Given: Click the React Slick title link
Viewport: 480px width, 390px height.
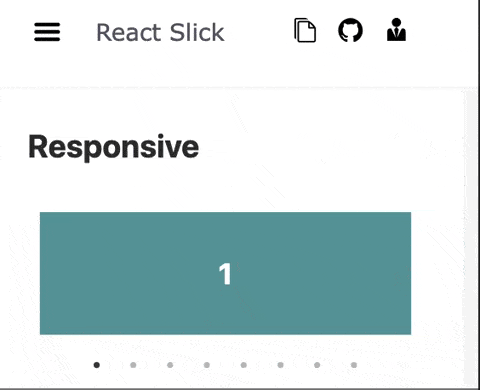Looking at the screenshot, I should click(x=160, y=33).
